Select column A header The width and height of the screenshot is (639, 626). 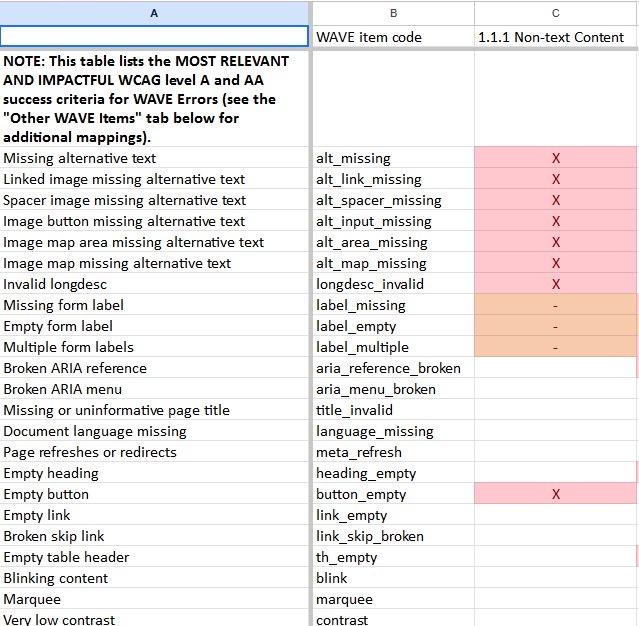154,13
